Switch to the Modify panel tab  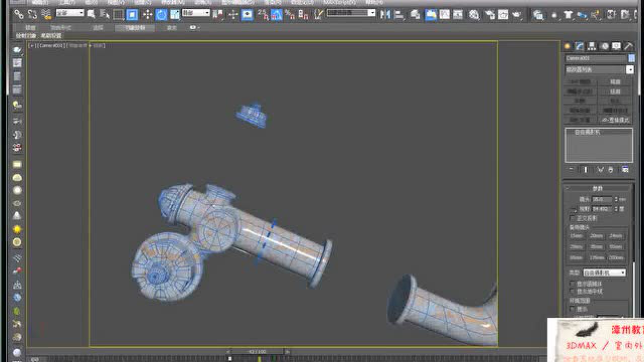tap(580, 46)
